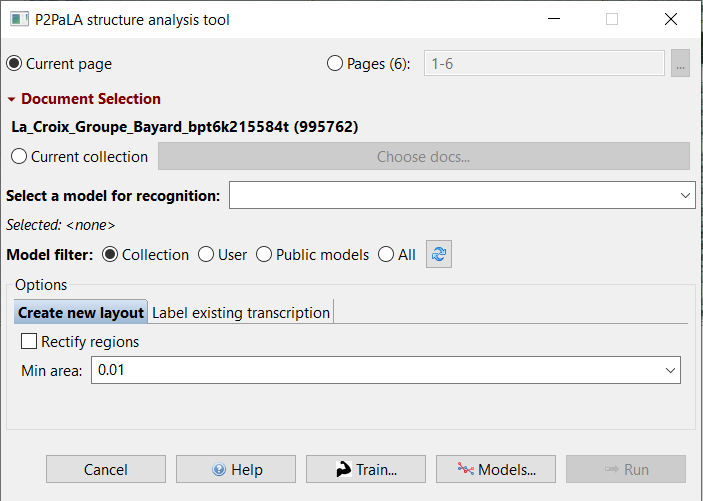This screenshot has width=703, height=501.
Task: Click the refresh models icon
Action: [438, 254]
